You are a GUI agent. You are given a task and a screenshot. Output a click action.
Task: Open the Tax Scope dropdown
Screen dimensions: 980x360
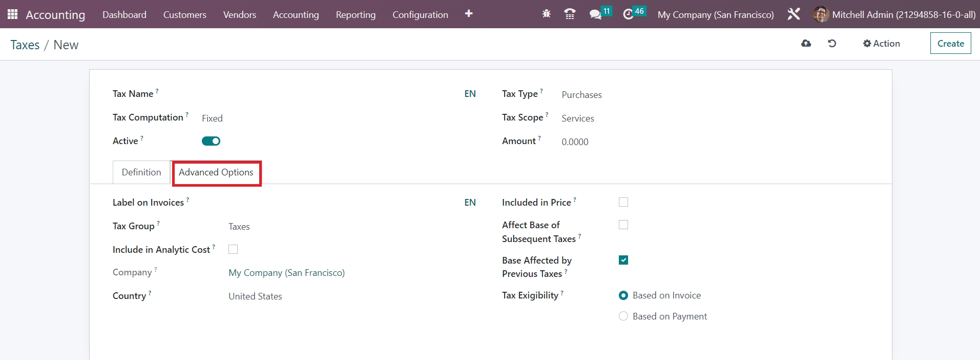(712, 118)
